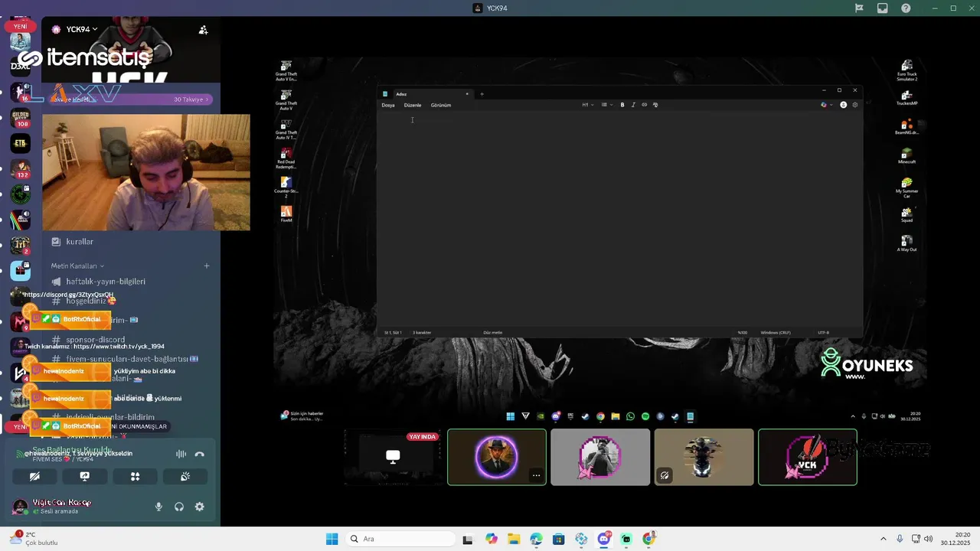Open Discord help question mark icon
980x551 pixels.
coord(906,8)
